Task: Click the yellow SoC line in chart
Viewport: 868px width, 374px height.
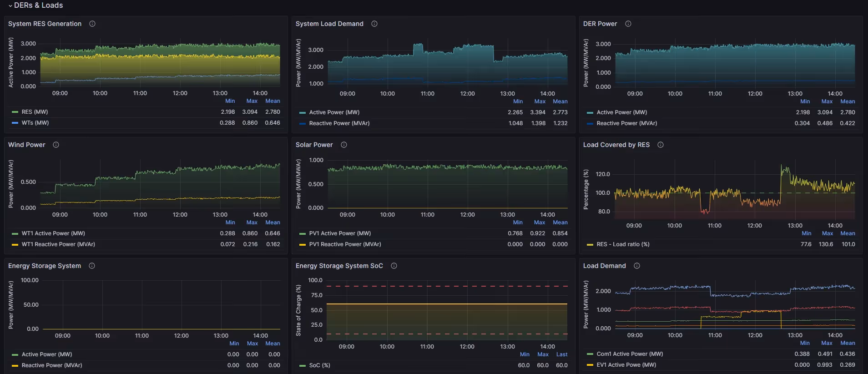Action: tap(447, 303)
